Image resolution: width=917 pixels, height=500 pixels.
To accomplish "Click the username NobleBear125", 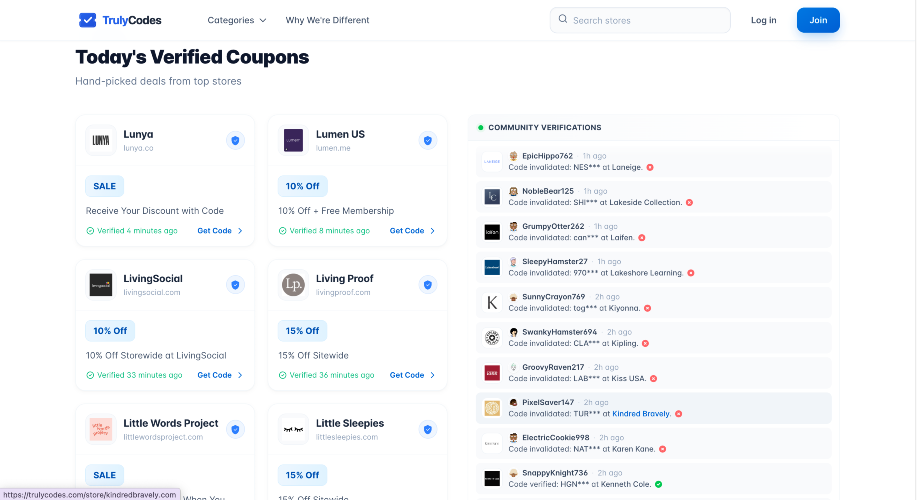I will (x=548, y=191).
